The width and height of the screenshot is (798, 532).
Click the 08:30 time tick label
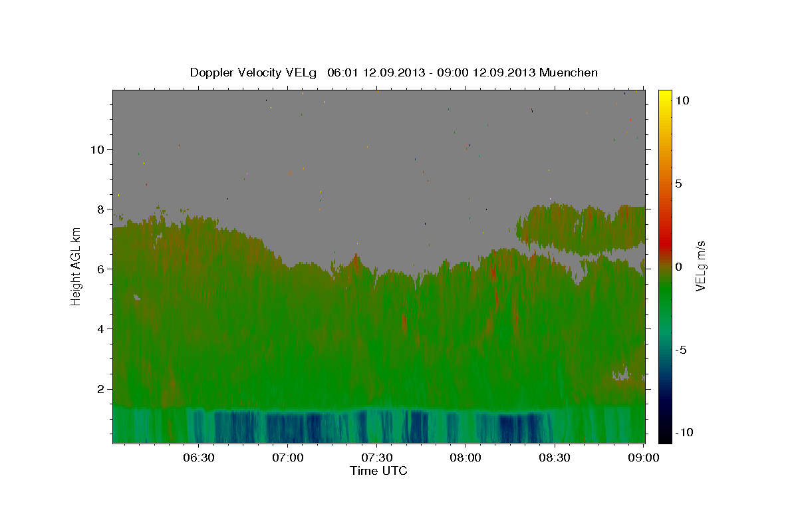555,458
